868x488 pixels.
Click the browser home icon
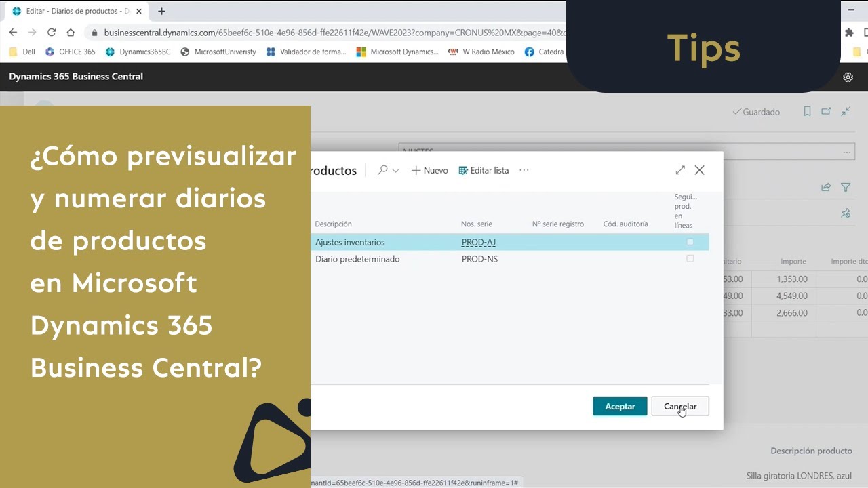click(x=71, y=32)
